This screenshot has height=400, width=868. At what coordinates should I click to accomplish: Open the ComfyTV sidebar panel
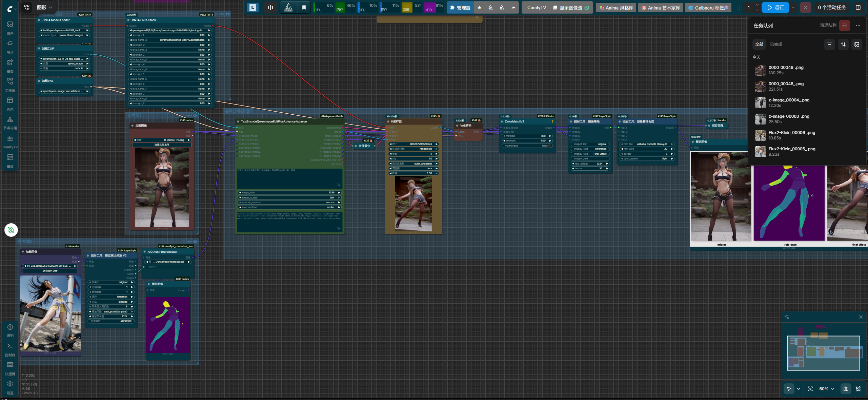10,142
